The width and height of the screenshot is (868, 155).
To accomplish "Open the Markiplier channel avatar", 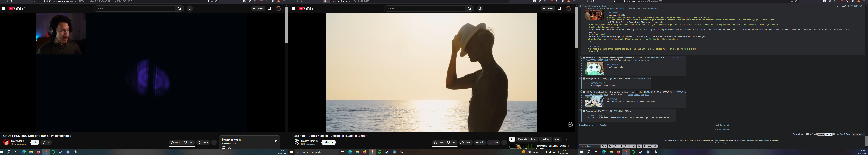I will 6,142.
